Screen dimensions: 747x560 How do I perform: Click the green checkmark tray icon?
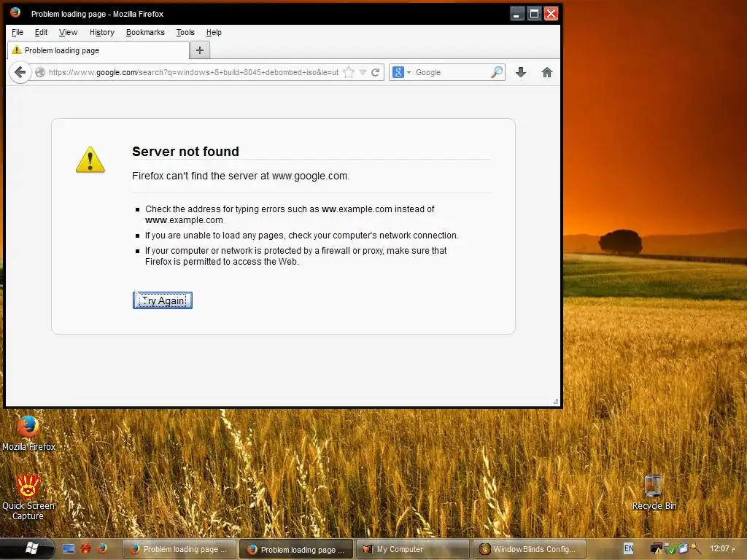pyautogui.click(x=670, y=550)
